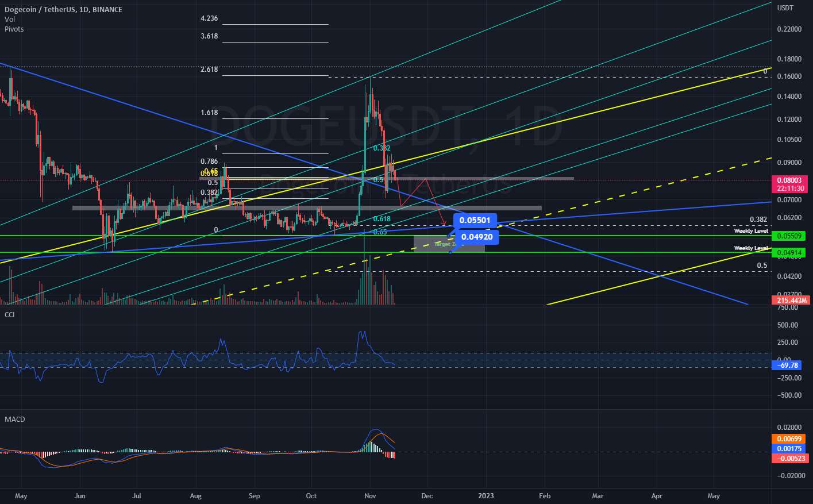Screen dimensions: 813x504
Task: Click the 4.236 Fibonacci extension label
Action: [x=209, y=18]
